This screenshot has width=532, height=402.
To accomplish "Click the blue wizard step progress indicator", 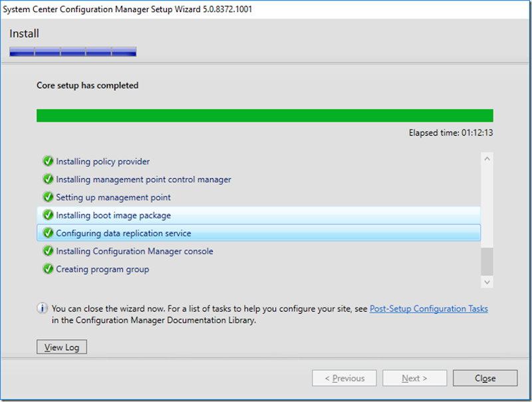I will coord(73,52).
